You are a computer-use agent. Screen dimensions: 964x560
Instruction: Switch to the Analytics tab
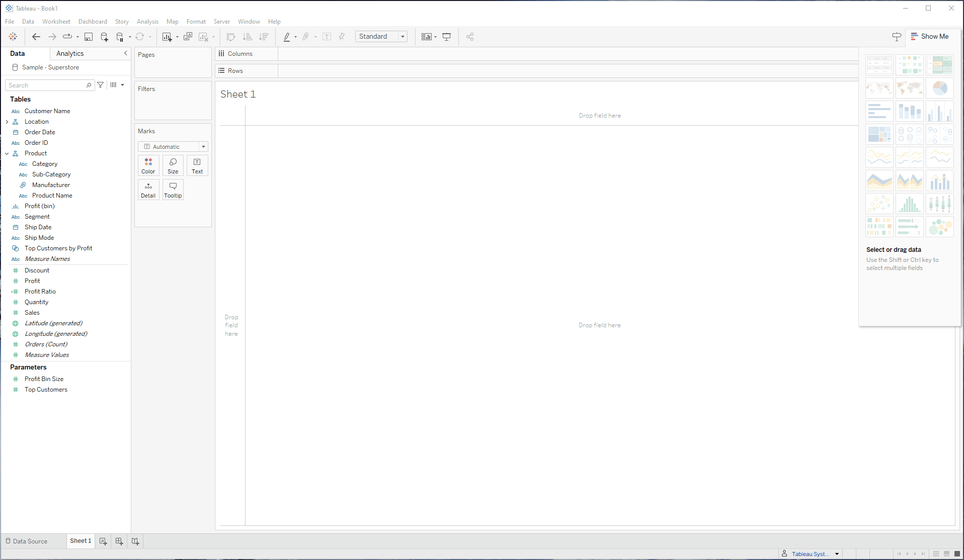[70, 54]
